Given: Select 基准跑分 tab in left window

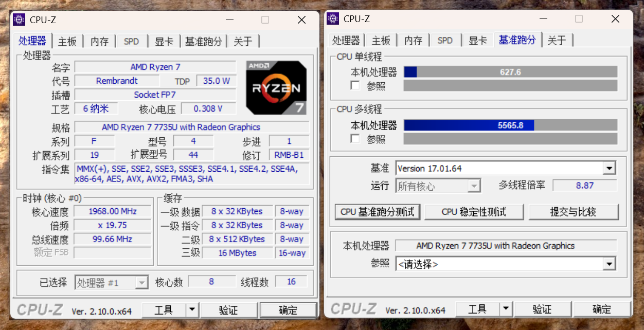Looking at the screenshot, I should click(x=204, y=42).
